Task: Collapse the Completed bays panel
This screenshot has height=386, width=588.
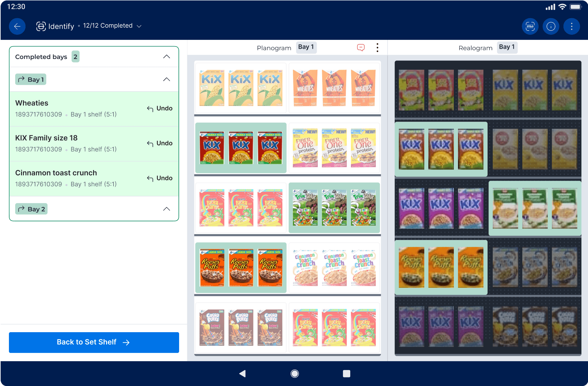Action: click(x=167, y=57)
